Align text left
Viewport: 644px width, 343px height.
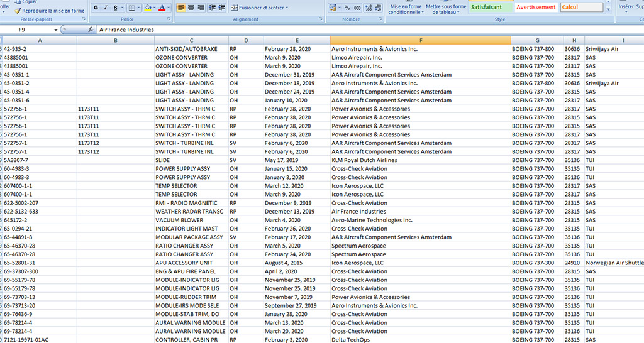click(x=180, y=8)
